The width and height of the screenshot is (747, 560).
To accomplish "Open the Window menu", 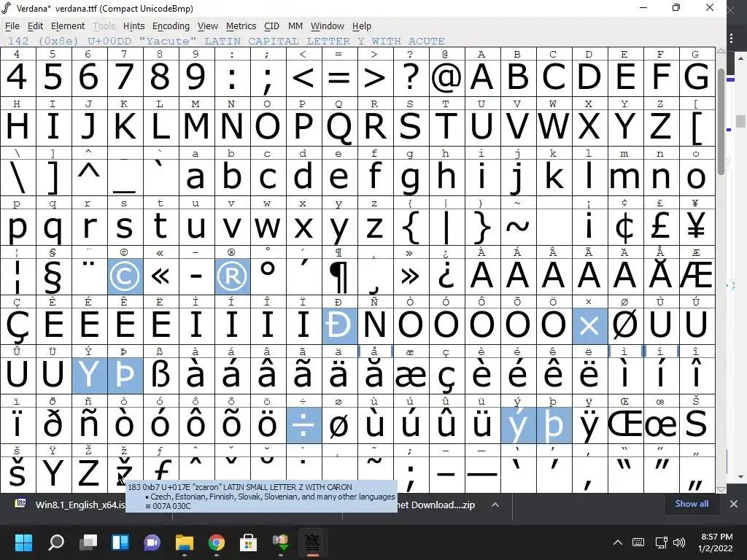I will coord(328,26).
